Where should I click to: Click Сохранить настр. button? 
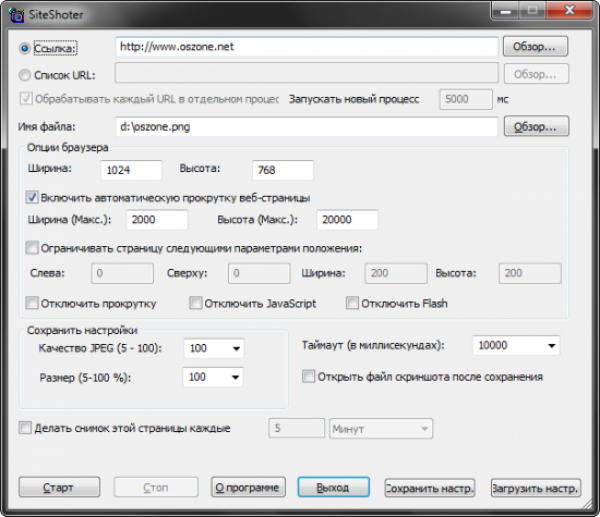click(x=430, y=488)
